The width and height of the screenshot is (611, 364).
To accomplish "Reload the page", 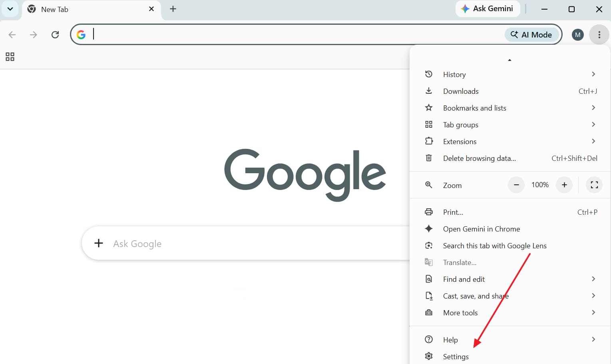I will [55, 35].
